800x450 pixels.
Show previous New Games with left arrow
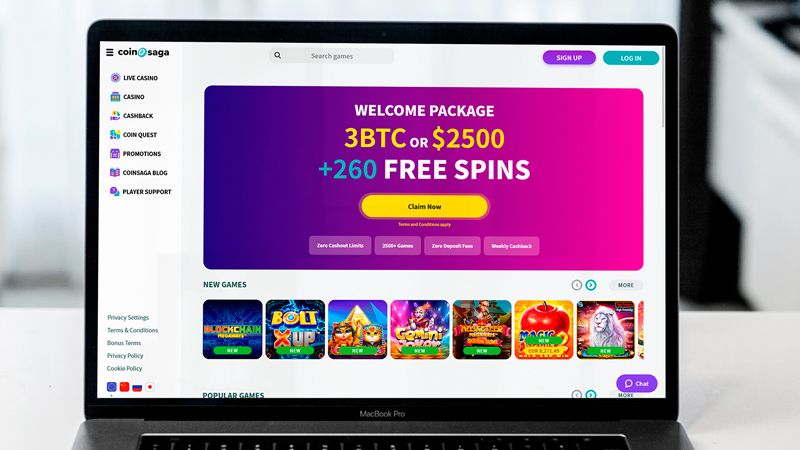tap(577, 285)
